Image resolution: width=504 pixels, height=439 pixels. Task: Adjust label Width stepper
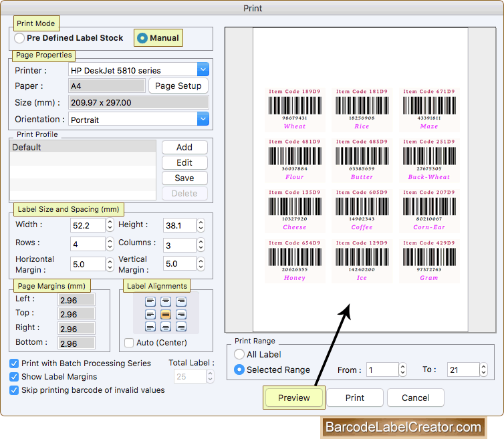110,225
